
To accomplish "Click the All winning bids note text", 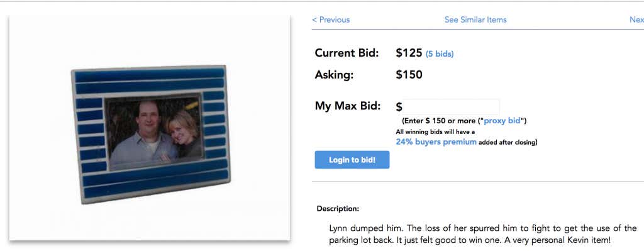I will (x=435, y=132).
